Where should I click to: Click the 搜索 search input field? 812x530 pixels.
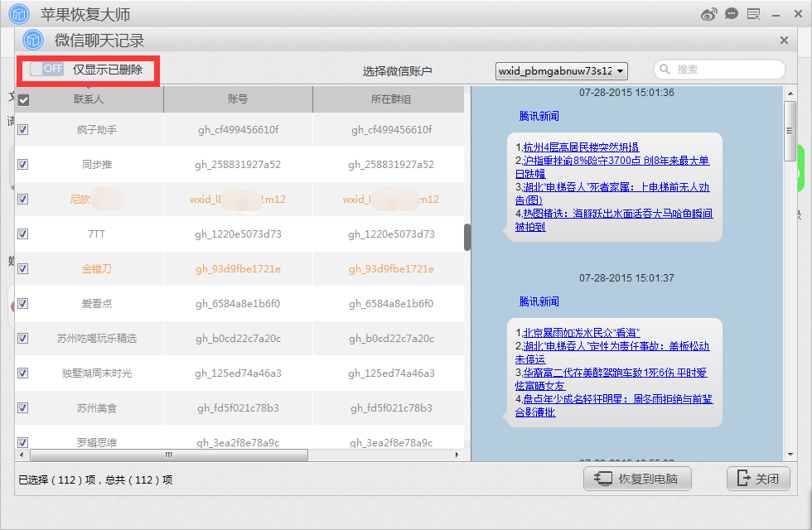point(720,70)
